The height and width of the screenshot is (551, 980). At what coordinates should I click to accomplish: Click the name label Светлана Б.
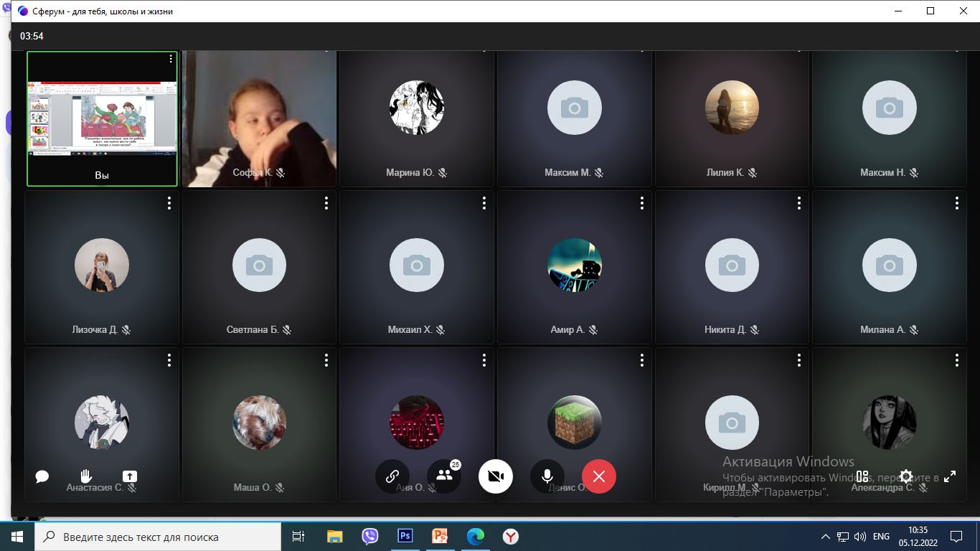click(x=253, y=330)
